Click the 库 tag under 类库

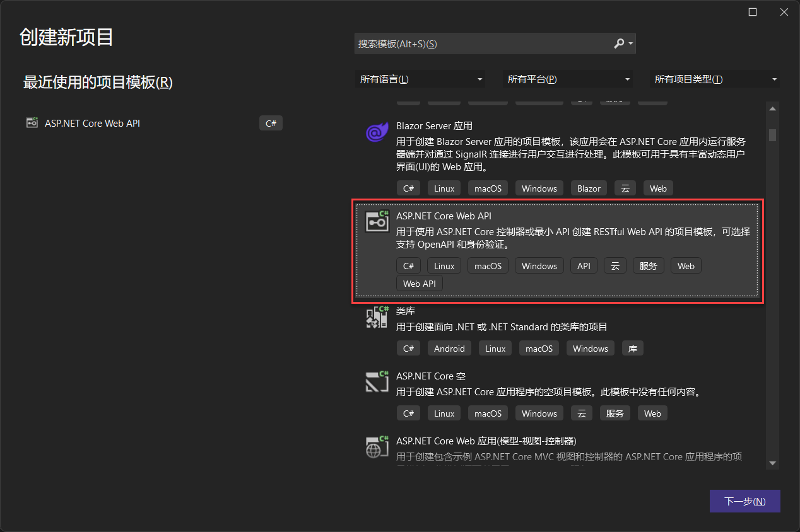(633, 348)
